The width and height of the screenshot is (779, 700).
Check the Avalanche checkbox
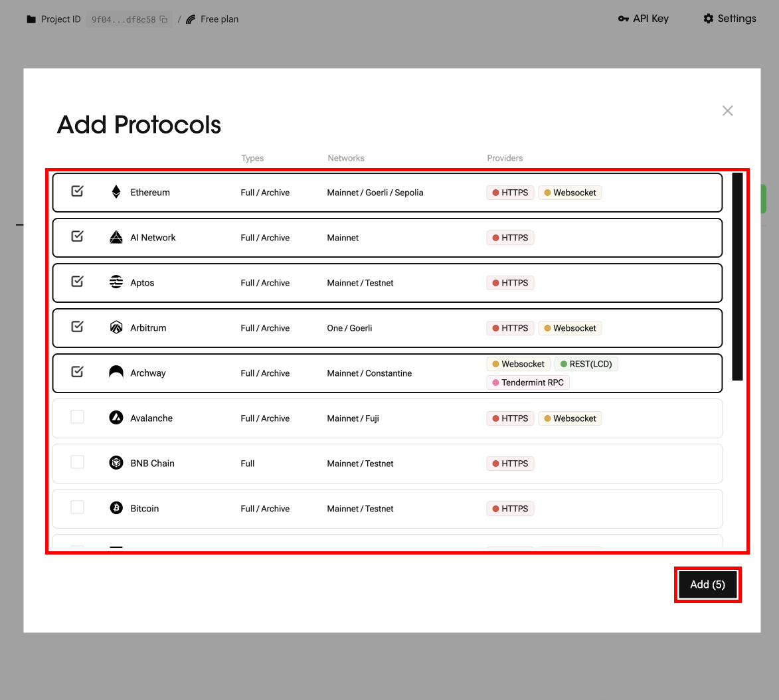78,417
